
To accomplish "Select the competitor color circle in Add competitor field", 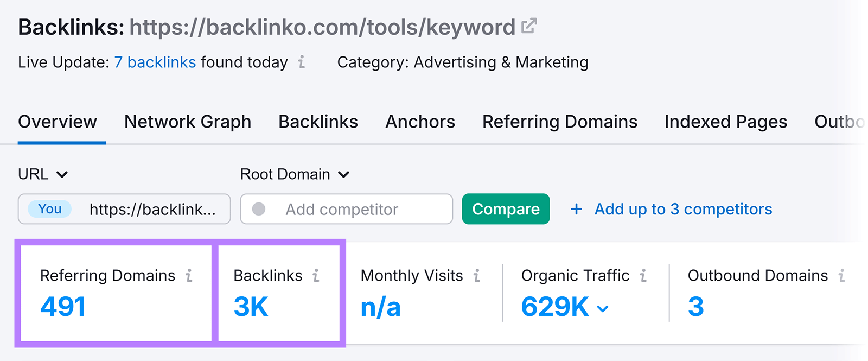I will point(259,209).
